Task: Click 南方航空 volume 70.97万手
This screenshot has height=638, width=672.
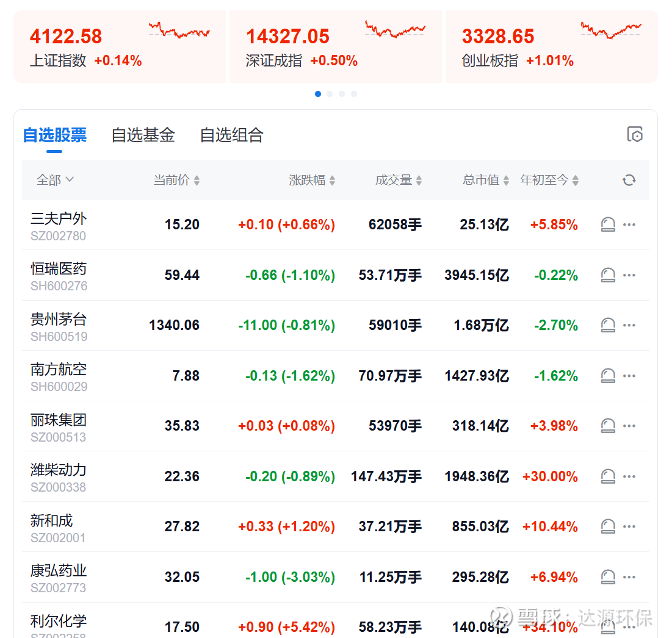Action: coord(391,376)
